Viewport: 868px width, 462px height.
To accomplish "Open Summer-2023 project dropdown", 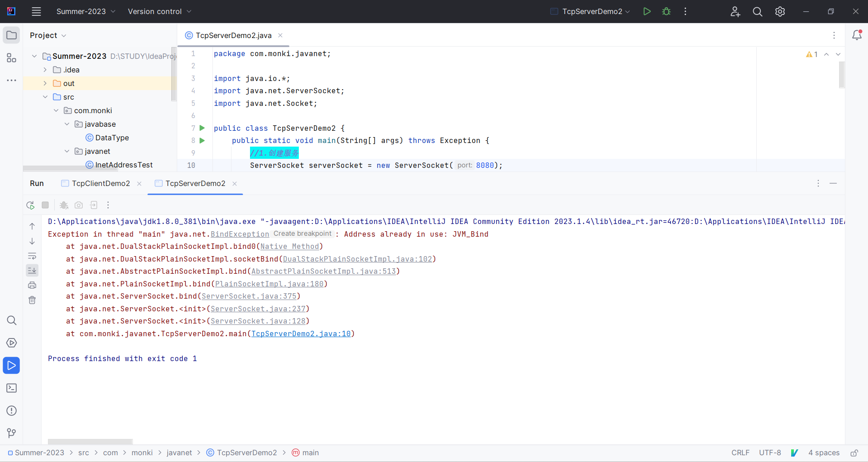I will point(85,11).
